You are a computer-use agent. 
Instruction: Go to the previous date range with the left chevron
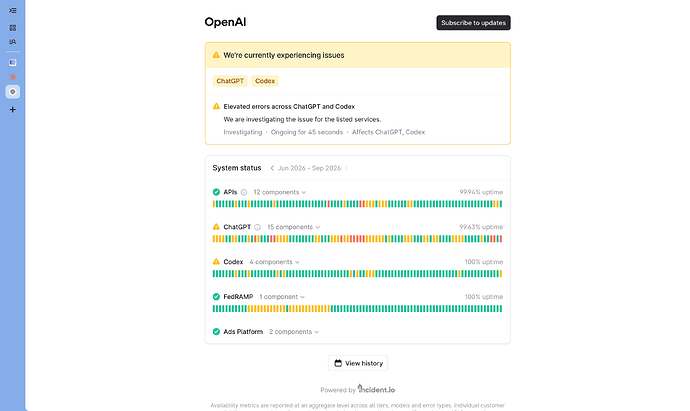272,168
